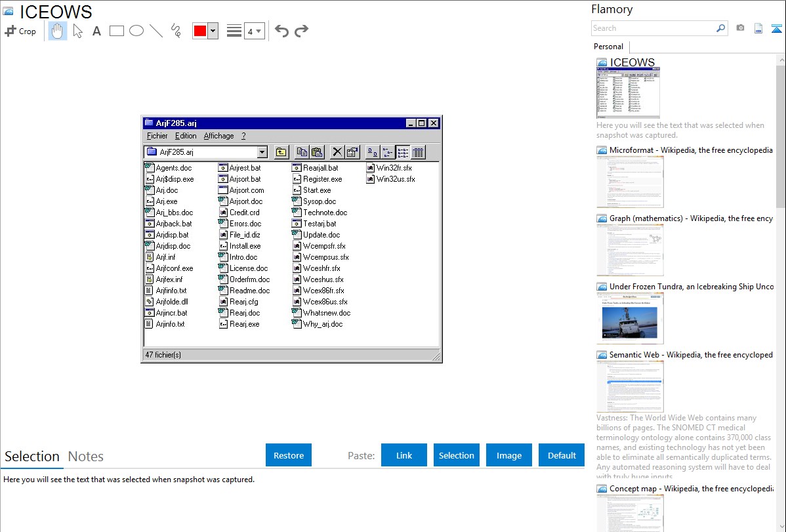Click the properties toolbar icon
Image resolution: width=786 pixels, height=532 pixels.
click(x=352, y=152)
